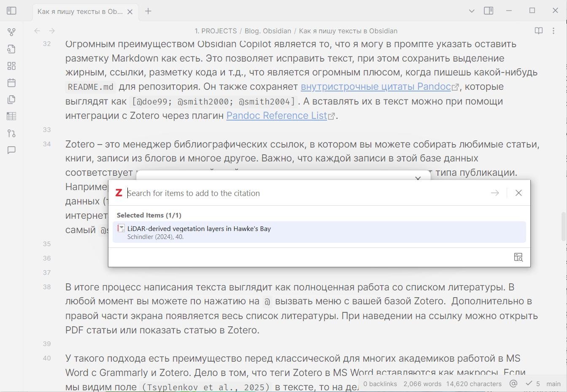Switch to reading view with the book icon
567x392 pixels.
pyautogui.click(x=538, y=31)
